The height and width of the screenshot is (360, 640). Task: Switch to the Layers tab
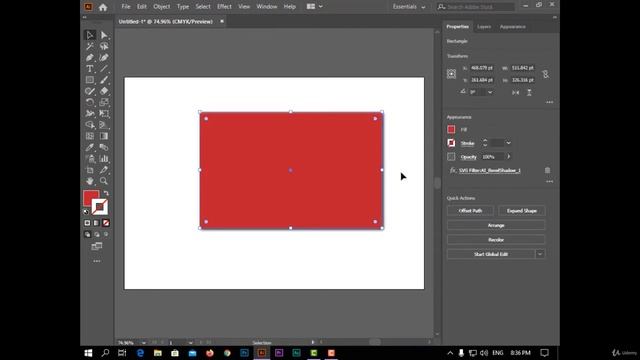(x=484, y=27)
